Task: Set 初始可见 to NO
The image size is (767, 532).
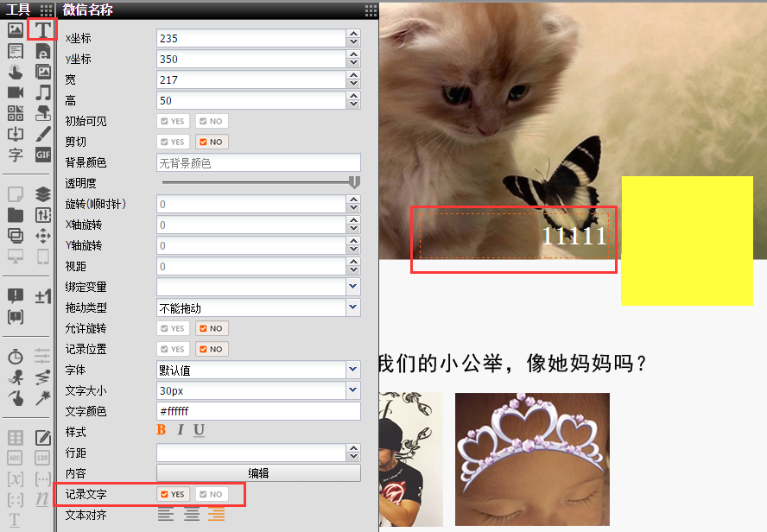Action: [x=212, y=121]
